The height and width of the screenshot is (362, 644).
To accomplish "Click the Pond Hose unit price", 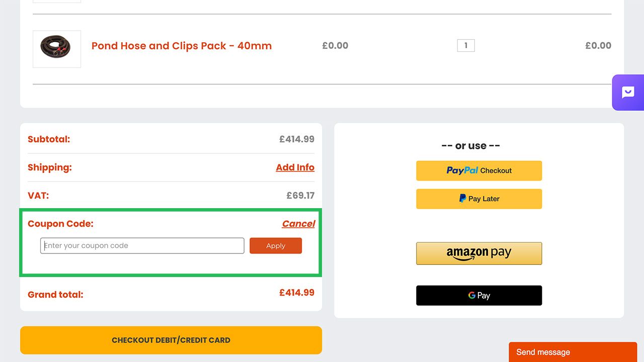I will pos(335,46).
